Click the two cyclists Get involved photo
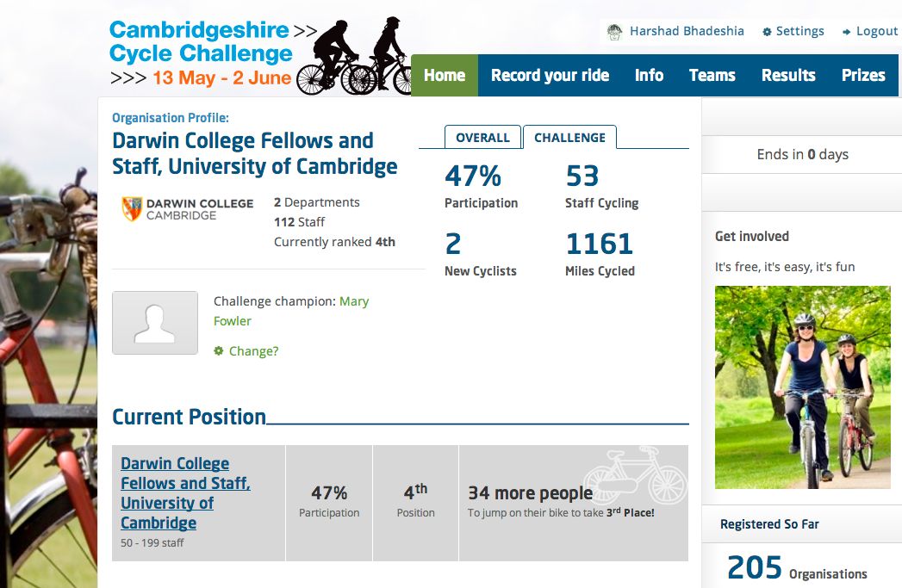This screenshot has height=588, width=902. click(802, 387)
